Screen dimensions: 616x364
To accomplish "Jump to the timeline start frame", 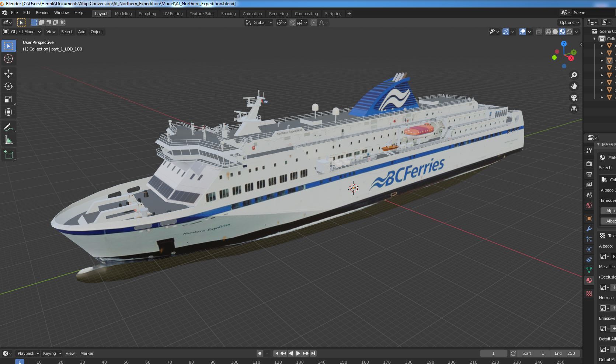I will (x=276, y=353).
